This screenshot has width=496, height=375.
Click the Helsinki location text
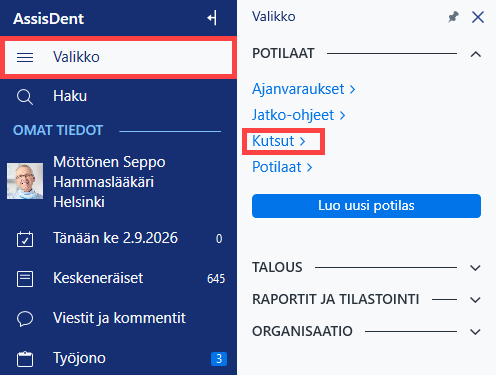click(x=79, y=202)
